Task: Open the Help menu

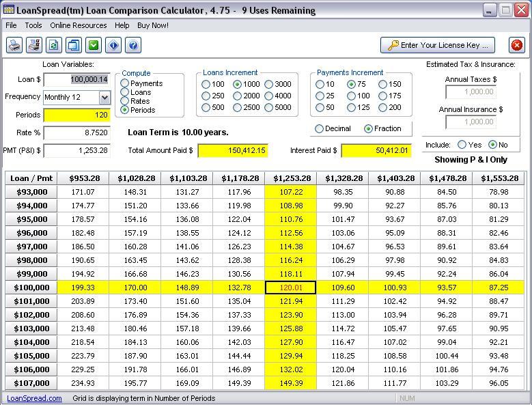Action: (122, 25)
